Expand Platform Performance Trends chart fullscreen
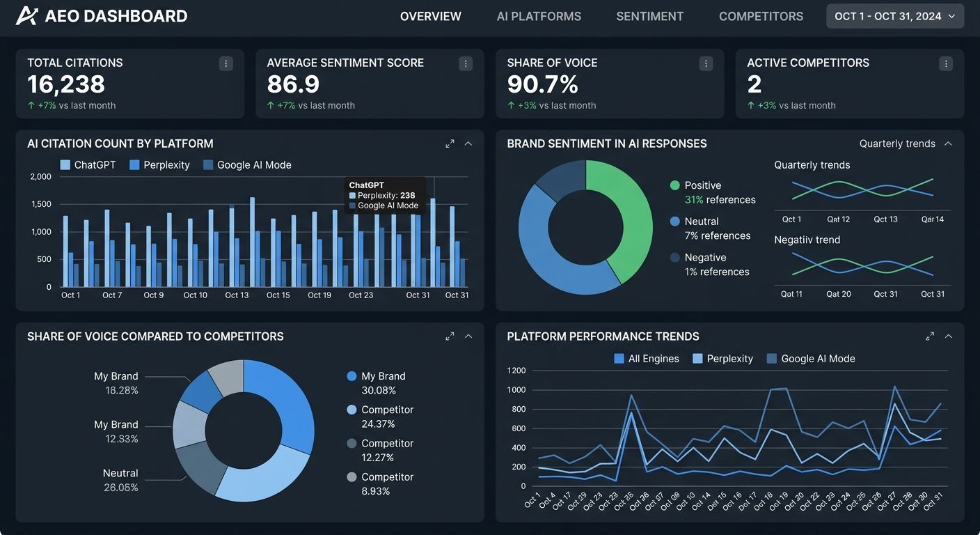 pos(930,336)
